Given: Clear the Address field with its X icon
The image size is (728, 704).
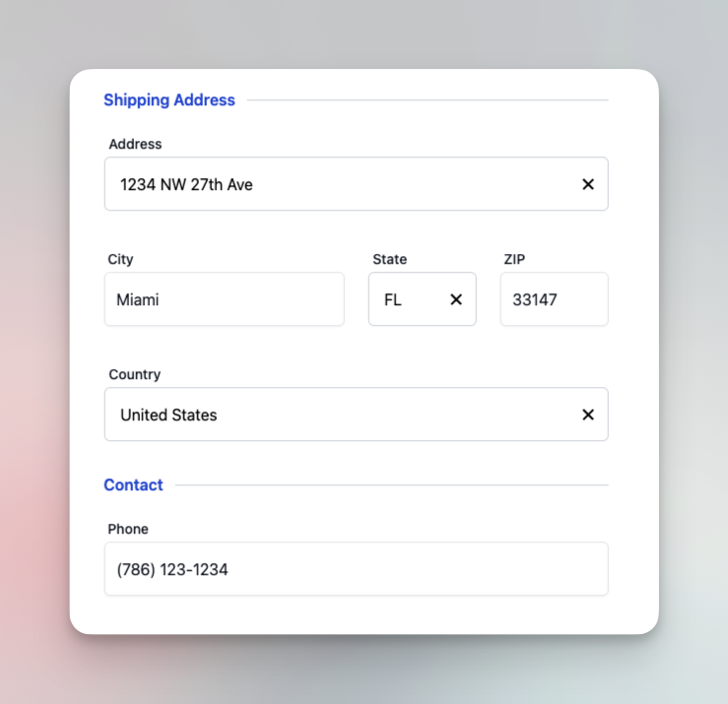Looking at the screenshot, I should tap(588, 184).
